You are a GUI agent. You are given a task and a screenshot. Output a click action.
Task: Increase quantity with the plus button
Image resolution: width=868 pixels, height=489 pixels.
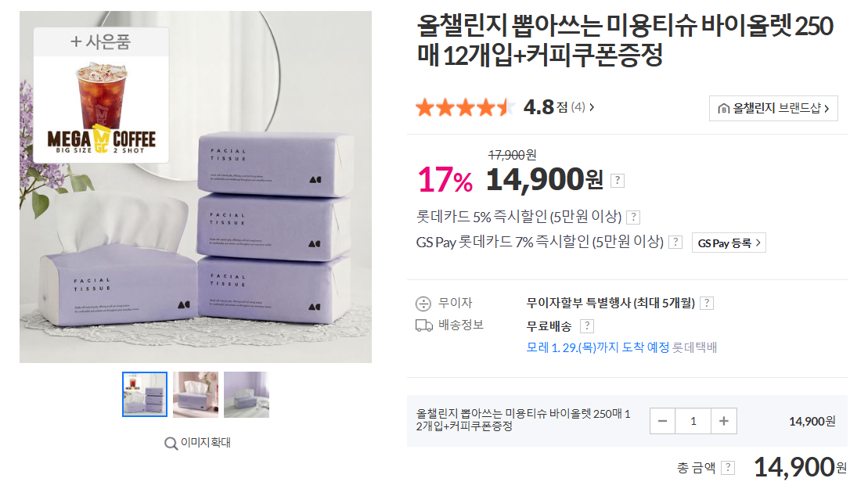[723, 422]
